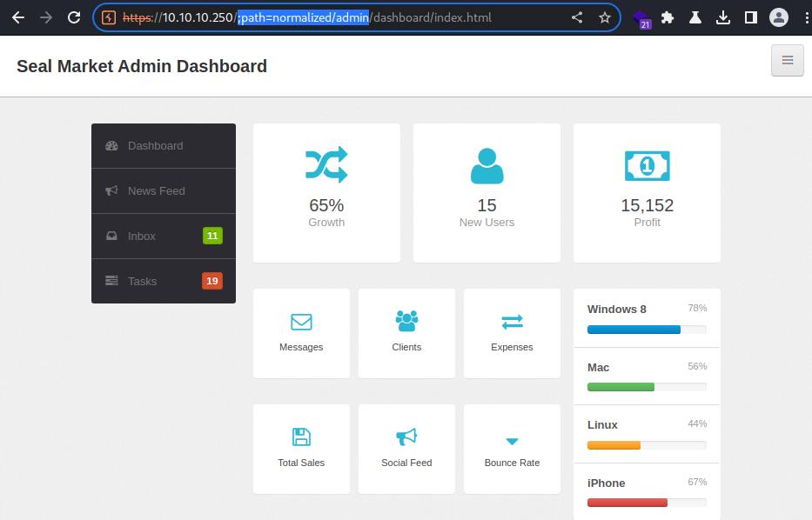
Task: Click the user icon on New Users card
Action: click(x=487, y=165)
